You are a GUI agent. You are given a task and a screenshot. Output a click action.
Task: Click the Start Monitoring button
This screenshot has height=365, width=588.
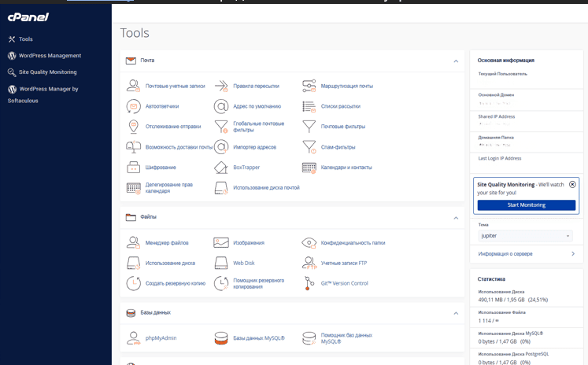point(526,205)
